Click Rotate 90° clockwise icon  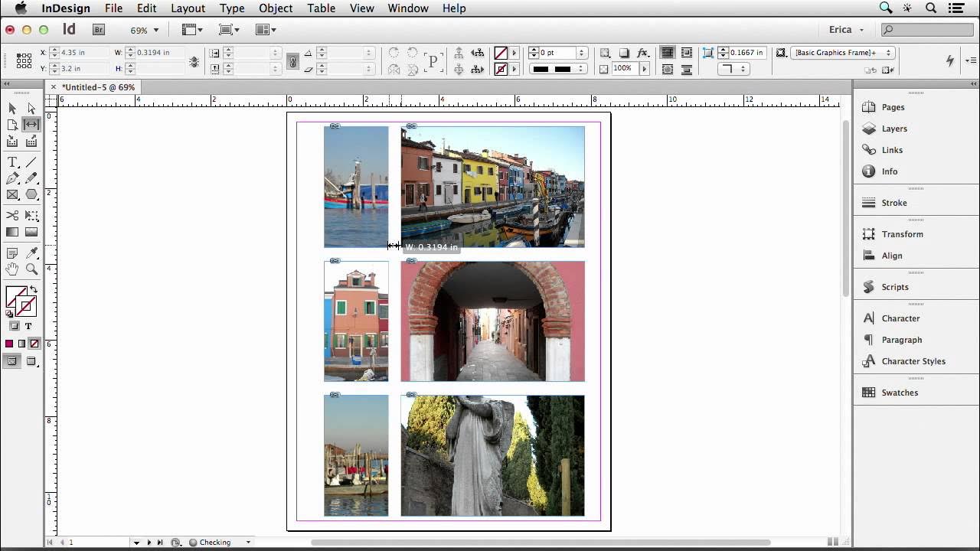pyautogui.click(x=394, y=53)
